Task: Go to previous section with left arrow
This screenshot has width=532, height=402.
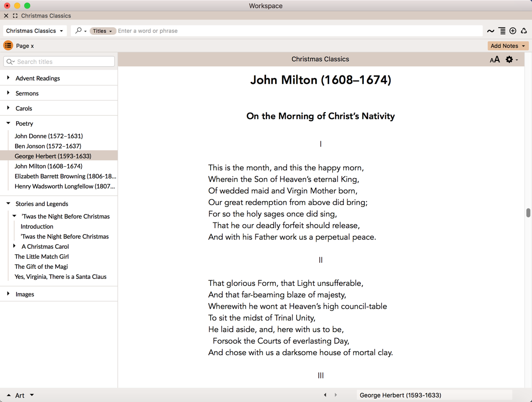Action: [x=325, y=395]
